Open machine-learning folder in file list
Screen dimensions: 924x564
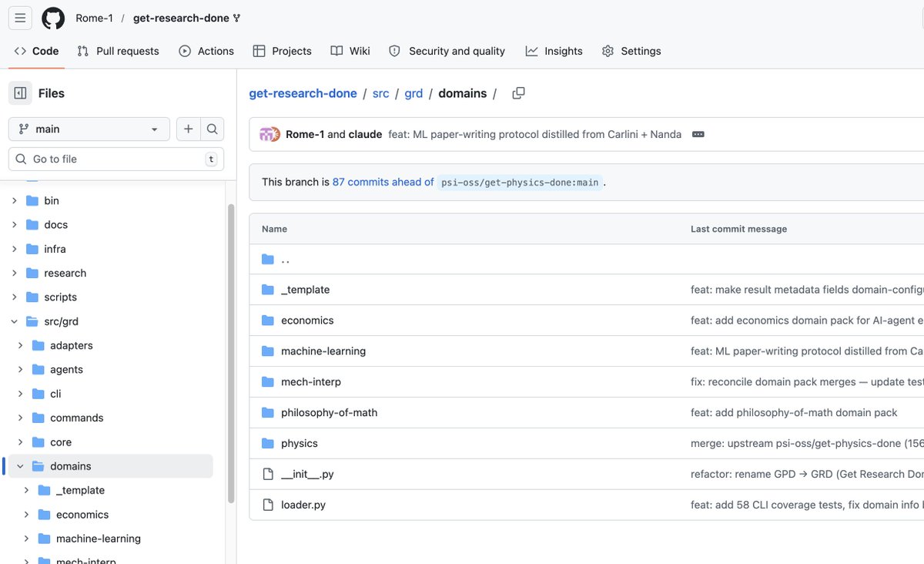(x=323, y=351)
